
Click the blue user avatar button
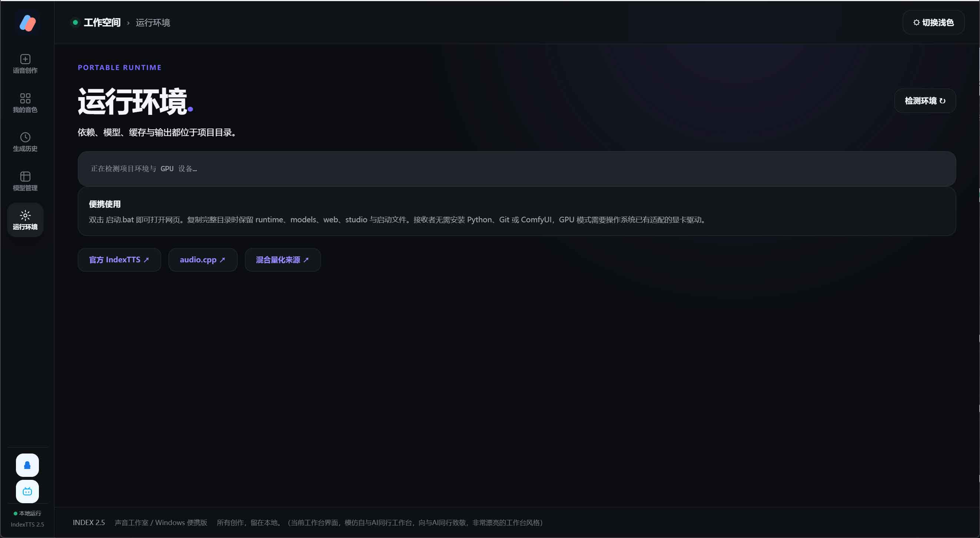click(x=27, y=465)
